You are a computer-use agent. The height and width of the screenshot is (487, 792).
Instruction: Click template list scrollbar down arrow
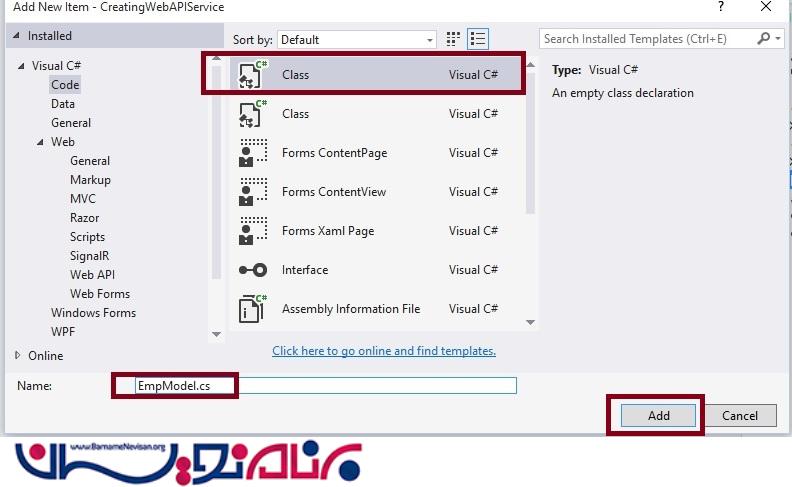pos(530,322)
